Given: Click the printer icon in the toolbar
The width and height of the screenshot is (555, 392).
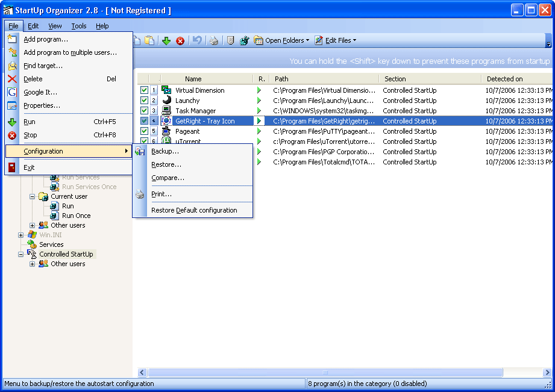Looking at the screenshot, I should click(x=214, y=41).
